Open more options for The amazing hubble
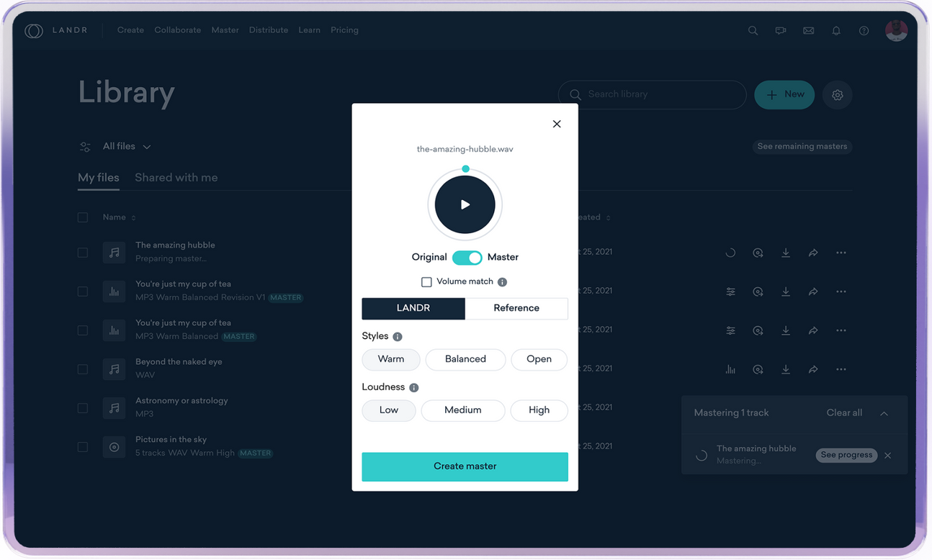Viewport: 932px width, 560px height. point(841,253)
